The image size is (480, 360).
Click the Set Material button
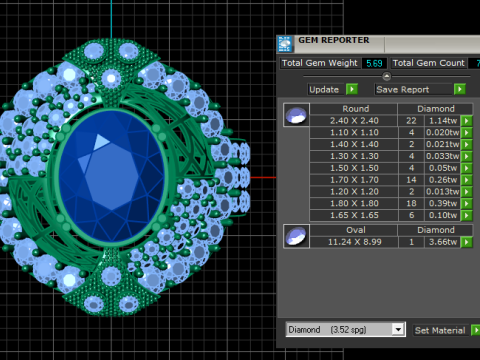440,330
